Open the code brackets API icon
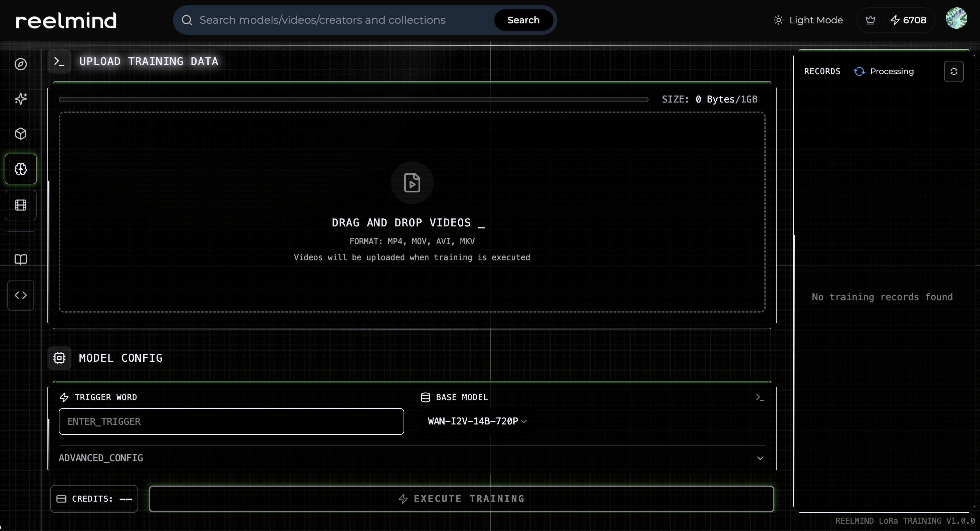The width and height of the screenshot is (980, 531). click(x=21, y=295)
